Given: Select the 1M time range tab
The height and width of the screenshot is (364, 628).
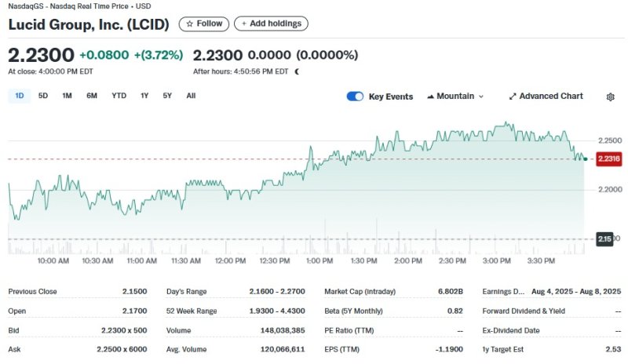Looking at the screenshot, I should coord(67,96).
